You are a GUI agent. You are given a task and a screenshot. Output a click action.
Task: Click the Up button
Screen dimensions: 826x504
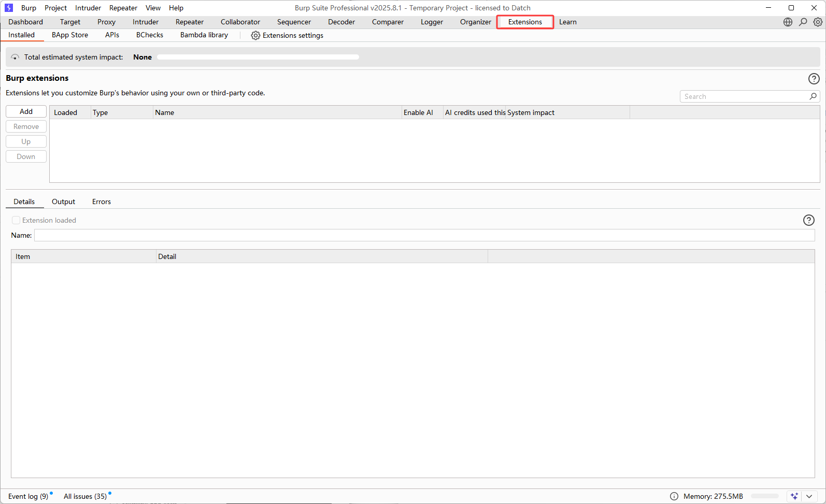pyautogui.click(x=26, y=141)
